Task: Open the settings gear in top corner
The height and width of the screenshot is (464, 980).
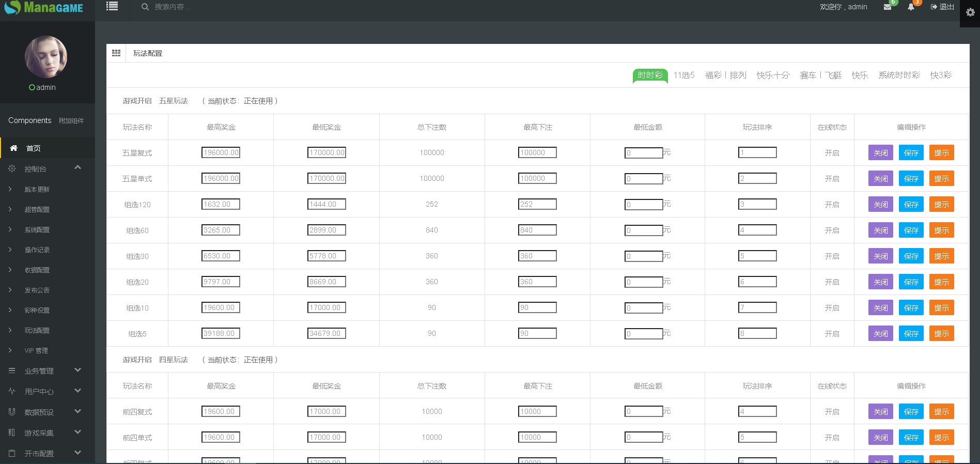Action: click(x=970, y=12)
